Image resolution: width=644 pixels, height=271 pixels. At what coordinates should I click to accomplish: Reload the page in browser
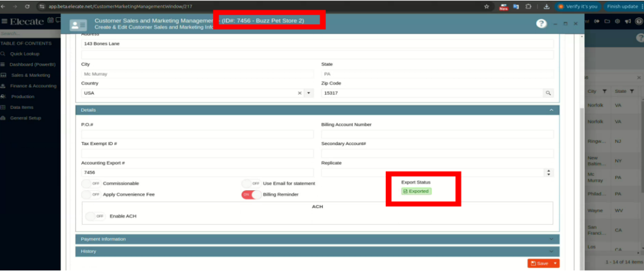coord(27,6)
